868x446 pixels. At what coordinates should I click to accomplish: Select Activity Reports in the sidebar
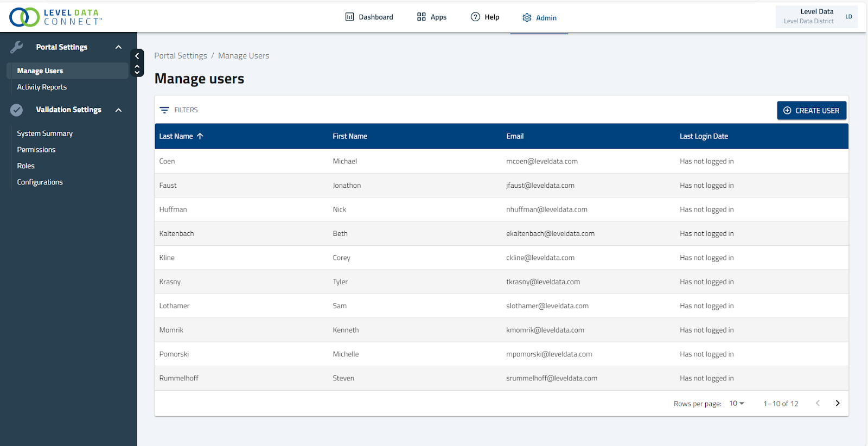42,87
